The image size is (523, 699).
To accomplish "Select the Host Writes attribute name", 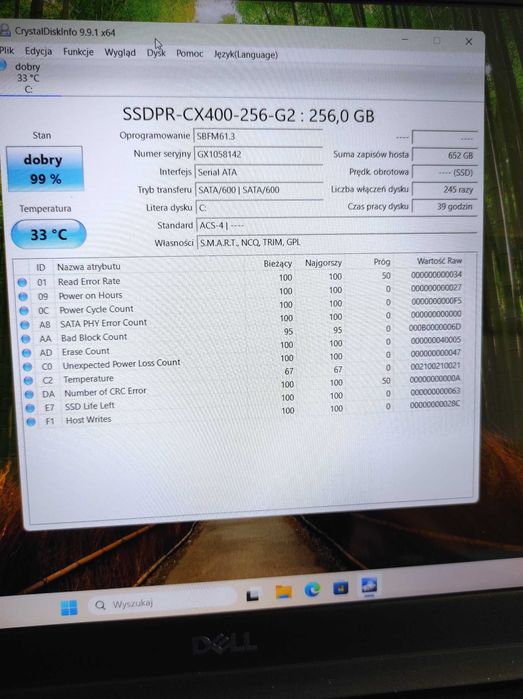I will pyautogui.click(x=88, y=419).
